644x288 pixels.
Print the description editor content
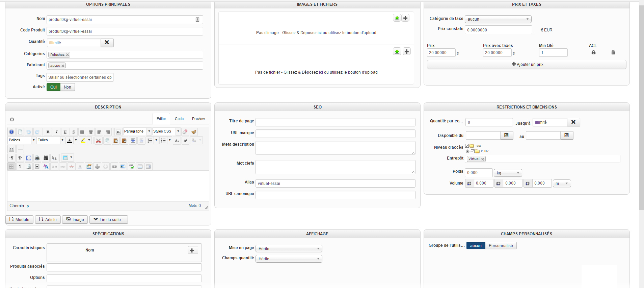click(x=37, y=158)
